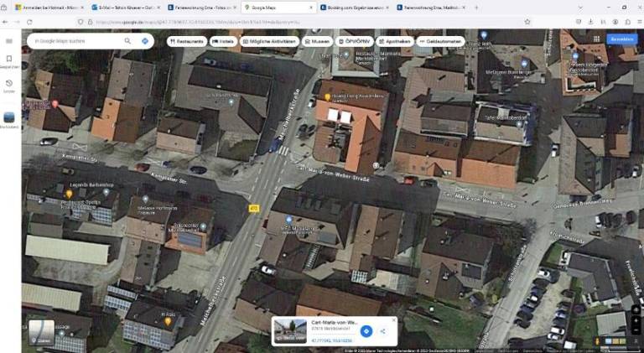Toggle the map layer type thumbnail
Screen dimensions: 644x353
pos(41,333)
